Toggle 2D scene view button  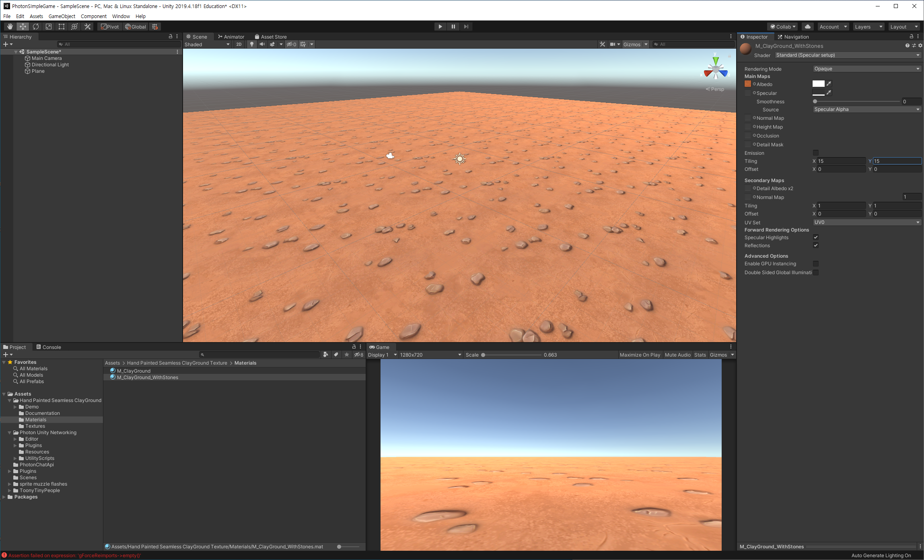[239, 44]
